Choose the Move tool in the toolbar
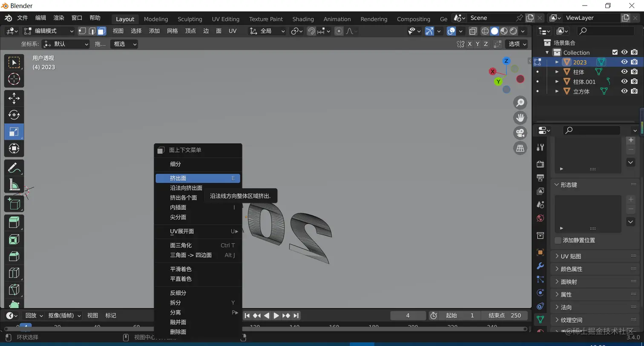The width and height of the screenshot is (644, 346). tap(14, 98)
